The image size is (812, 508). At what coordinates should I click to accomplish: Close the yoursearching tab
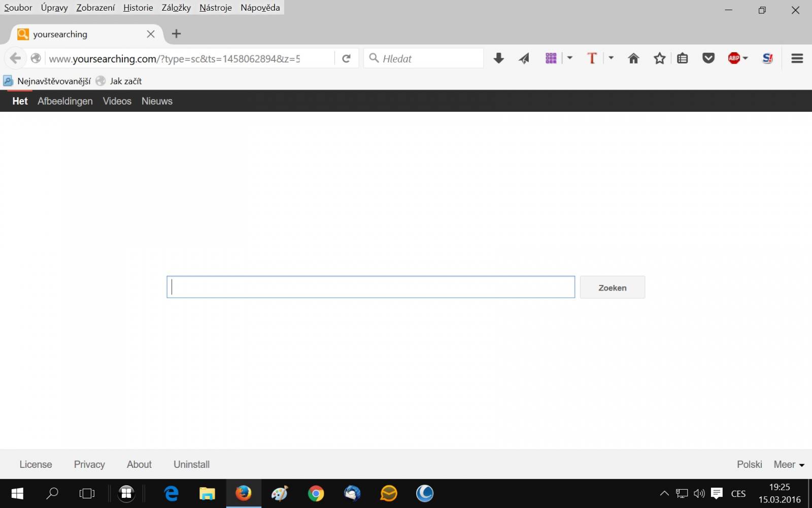[151, 34]
